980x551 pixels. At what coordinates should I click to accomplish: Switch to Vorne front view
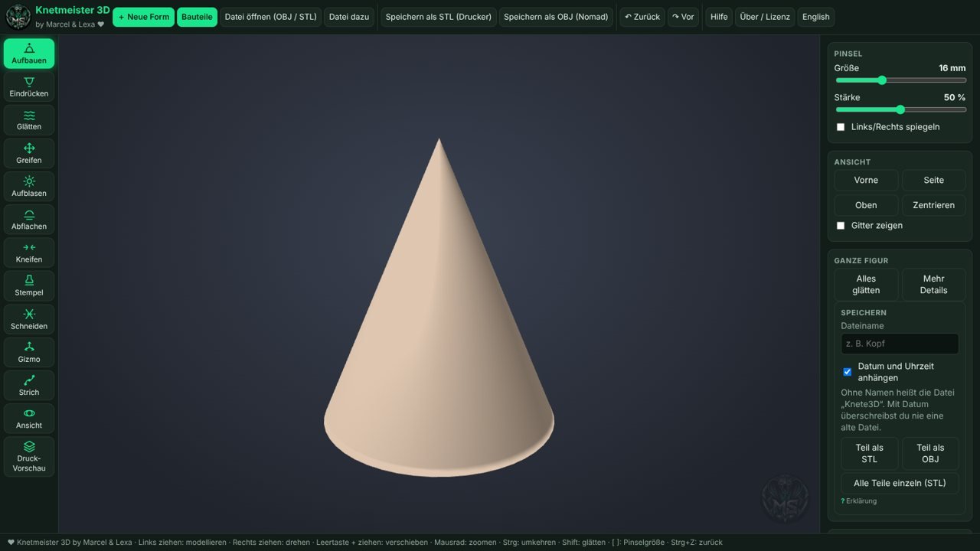866,180
